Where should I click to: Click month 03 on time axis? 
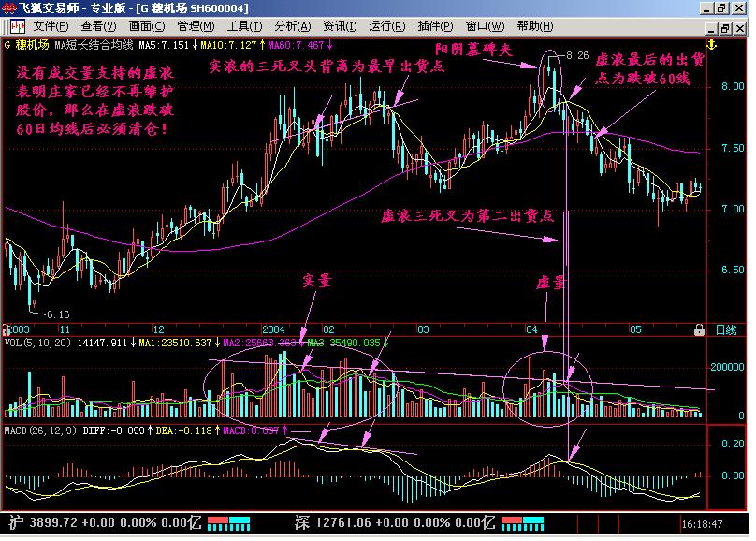point(422,329)
